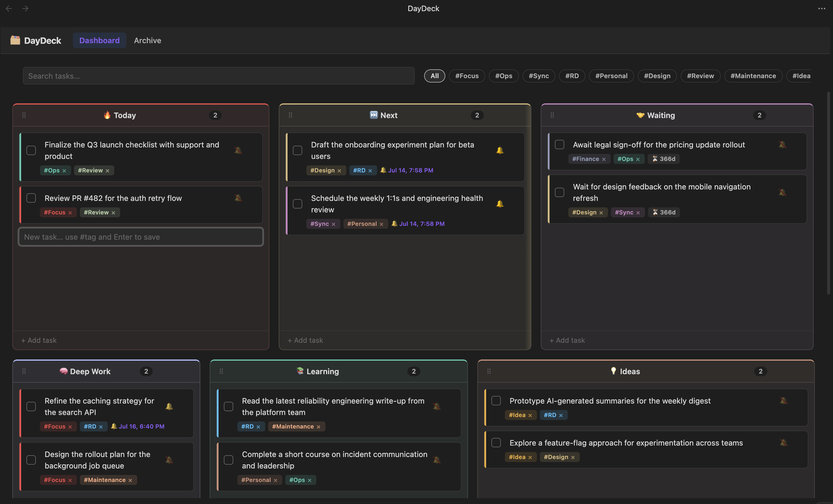Image resolution: width=833 pixels, height=504 pixels.
Task: Toggle reminder bell on Complete short course task
Action: [436, 460]
